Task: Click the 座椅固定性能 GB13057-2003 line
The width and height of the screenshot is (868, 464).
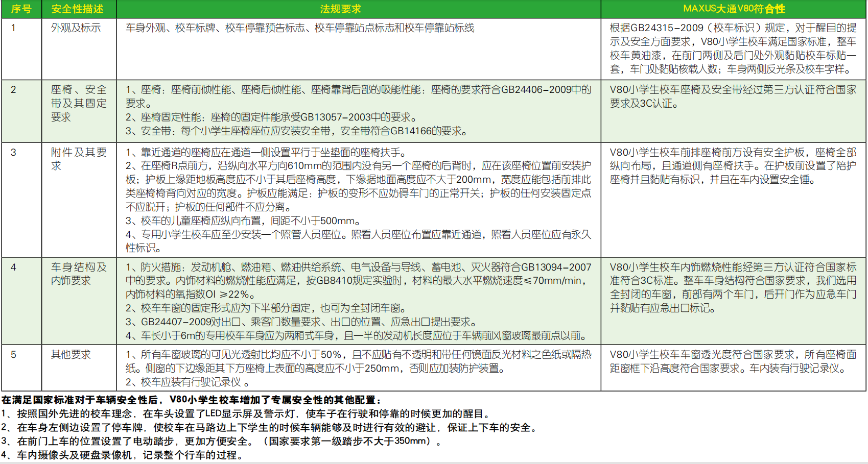Action: 271,117
